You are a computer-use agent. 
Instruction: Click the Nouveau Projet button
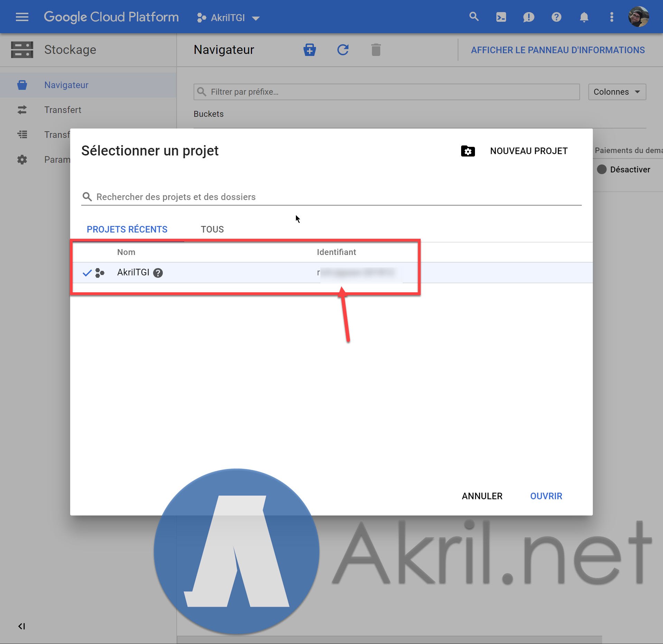tap(529, 151)
